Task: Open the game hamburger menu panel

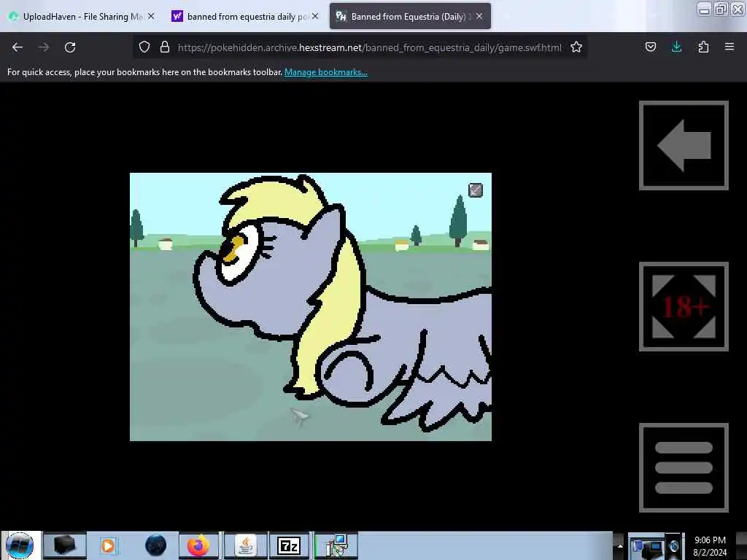Action: point(684,467)
